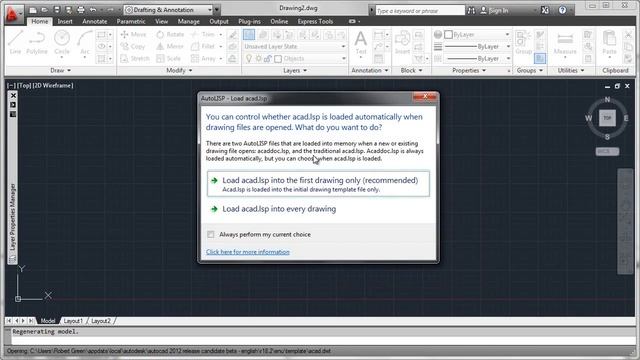Click the ViewCube TOP face
The height and width of the screenshot is (360, 640).
(607, 118)
